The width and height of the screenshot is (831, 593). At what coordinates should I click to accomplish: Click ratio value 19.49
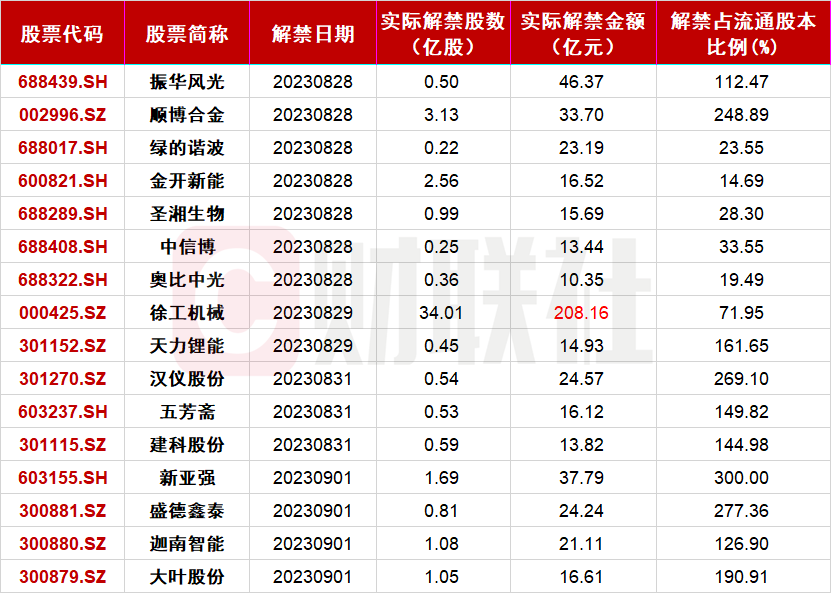click(741, 279)
